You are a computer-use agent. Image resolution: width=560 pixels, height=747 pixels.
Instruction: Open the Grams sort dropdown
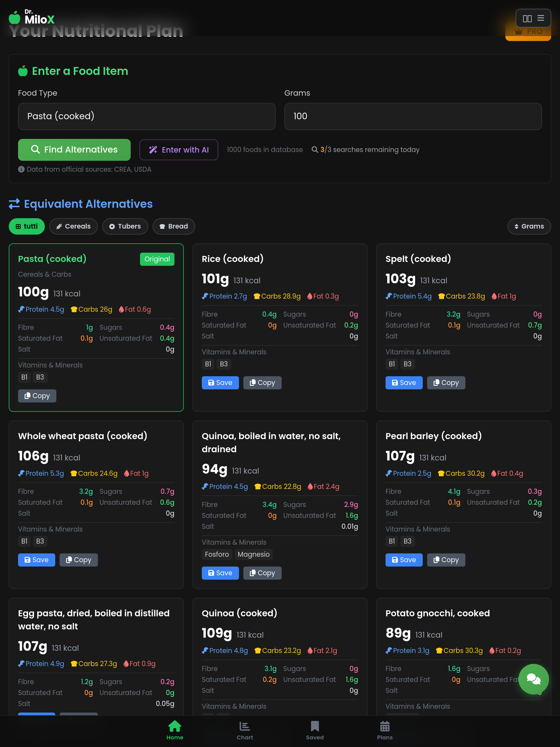529,226
